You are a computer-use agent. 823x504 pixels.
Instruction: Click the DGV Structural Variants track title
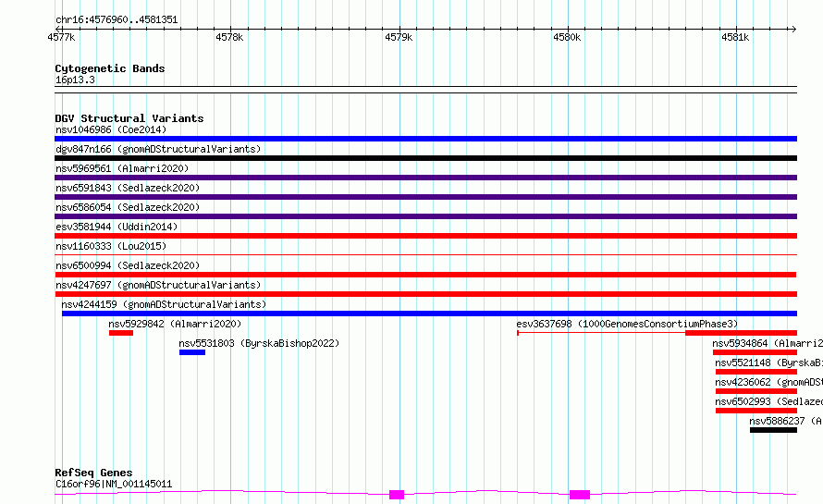[129, 118]
